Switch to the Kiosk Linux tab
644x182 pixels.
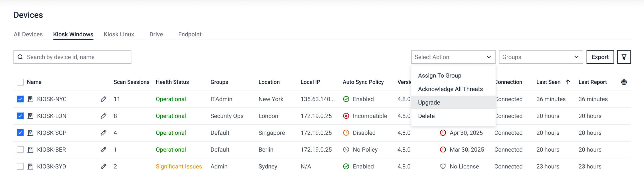[x=119, y=34]
